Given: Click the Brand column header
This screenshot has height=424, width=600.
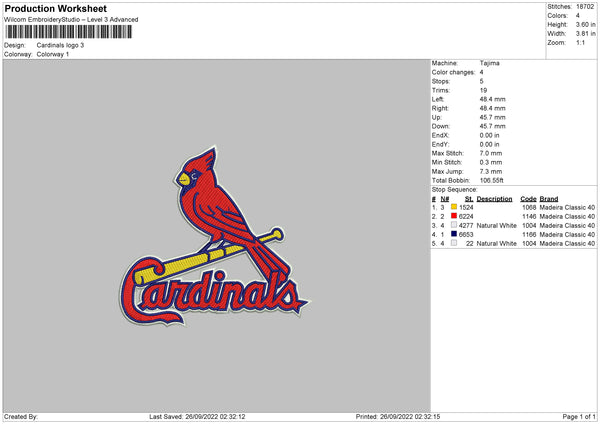Looking at the screenshot, I should pos(549,199).
